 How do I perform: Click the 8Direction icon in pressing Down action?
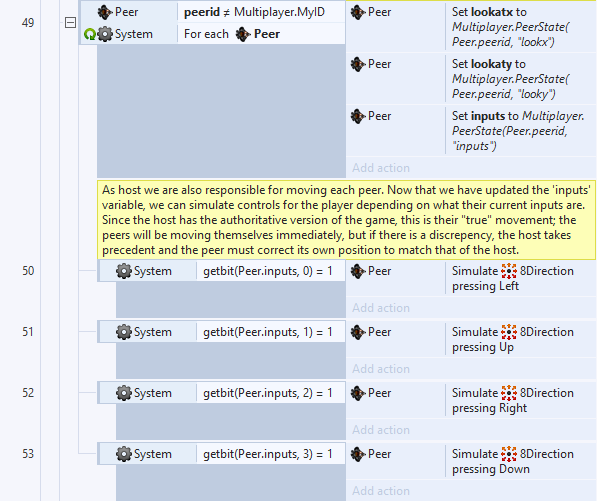pos(509,454)
